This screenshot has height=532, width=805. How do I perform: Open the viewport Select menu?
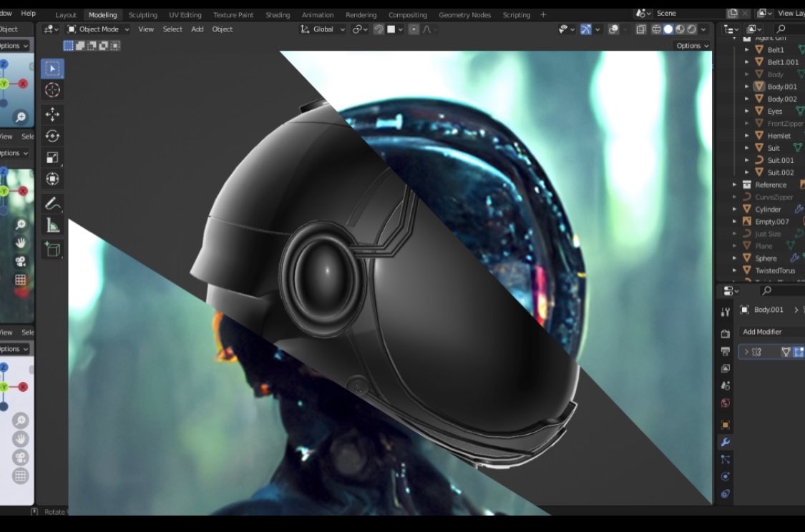(172, 29)
